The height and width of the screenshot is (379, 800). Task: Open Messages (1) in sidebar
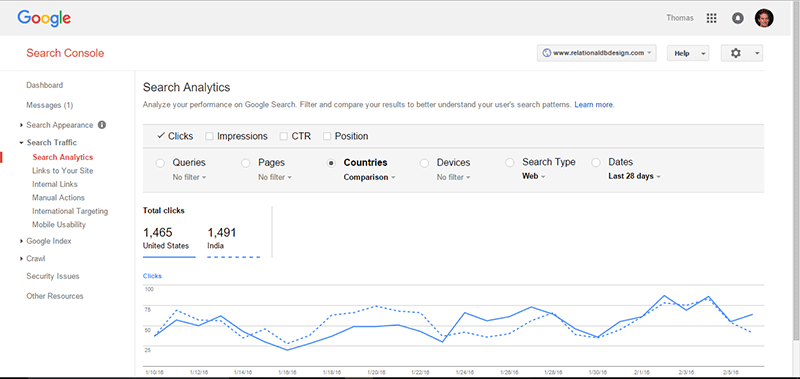(x=49, y=105)
